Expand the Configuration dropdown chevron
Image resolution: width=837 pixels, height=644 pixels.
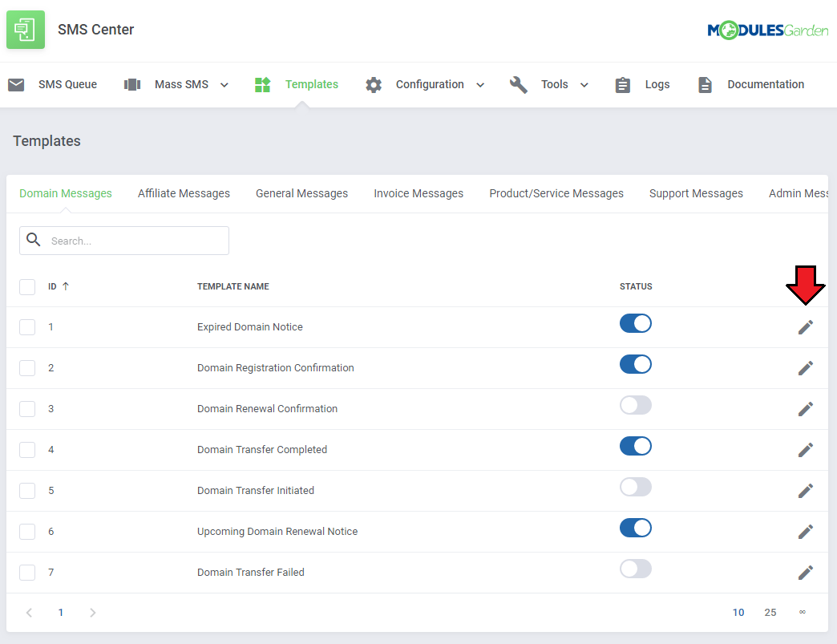click(480, 85)
